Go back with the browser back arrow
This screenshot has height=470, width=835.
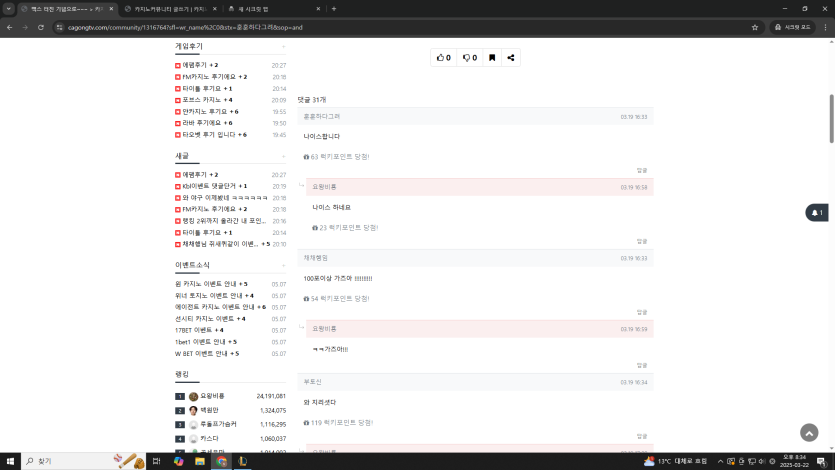click(10, 27)
